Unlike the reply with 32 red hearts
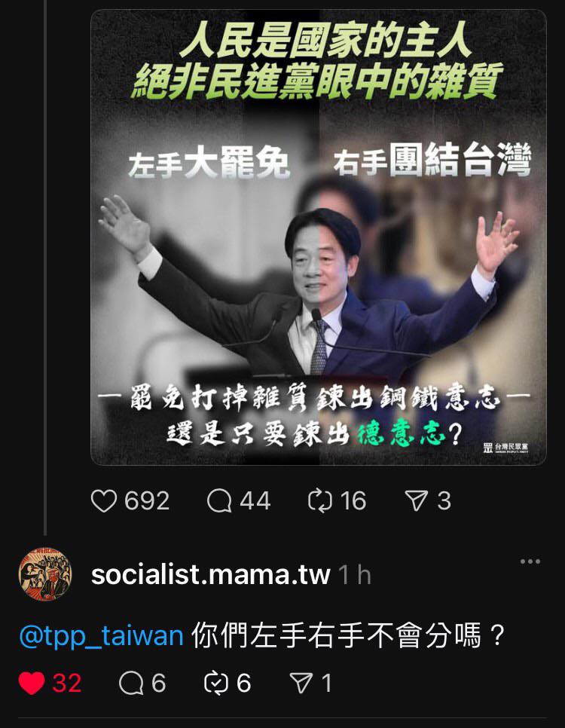Image resolution: width=565 pixels, height=728 pixels. pyautogui.click(x=32, y=684)
